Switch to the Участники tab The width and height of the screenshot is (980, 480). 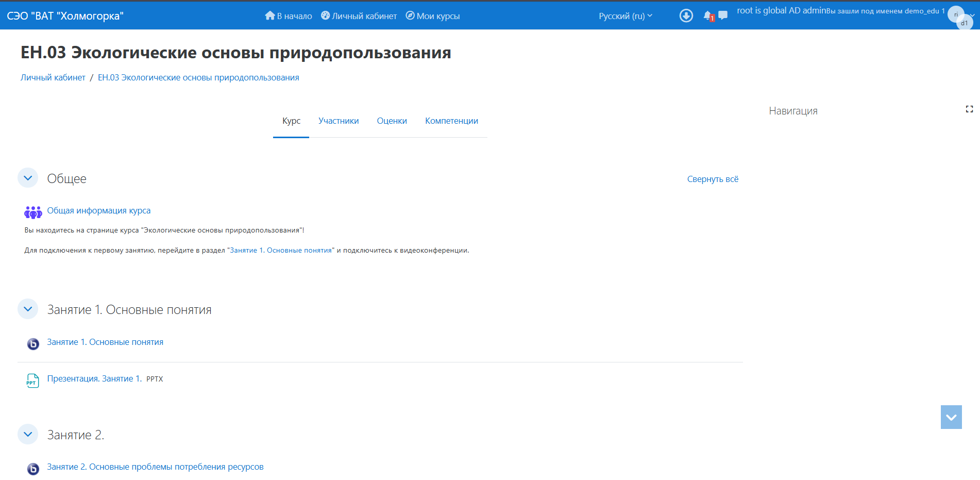(x=339, y=121)
